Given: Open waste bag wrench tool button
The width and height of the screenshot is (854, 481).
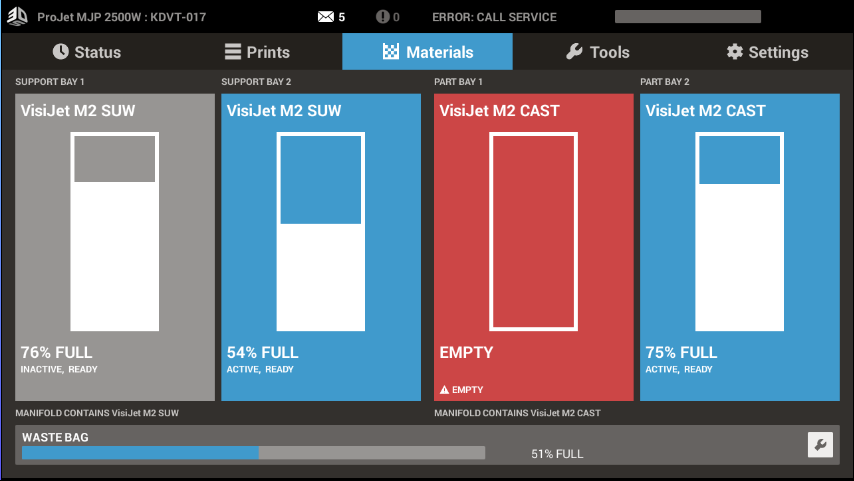Looking at the screenshot, I should click(x=820, y=445).
